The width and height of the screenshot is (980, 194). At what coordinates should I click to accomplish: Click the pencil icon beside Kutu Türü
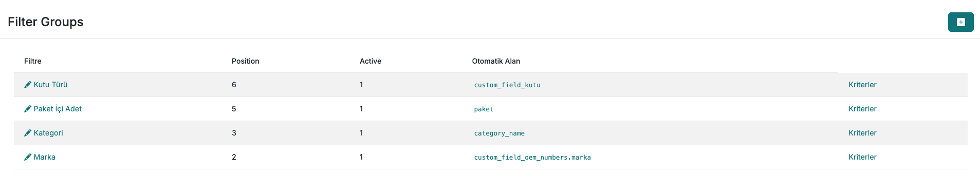pos(28,85)
